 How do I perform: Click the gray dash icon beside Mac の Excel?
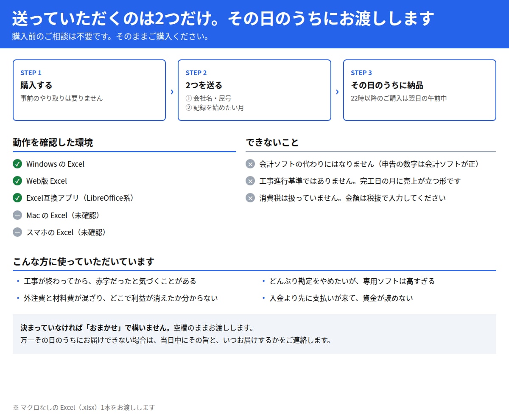17,215
